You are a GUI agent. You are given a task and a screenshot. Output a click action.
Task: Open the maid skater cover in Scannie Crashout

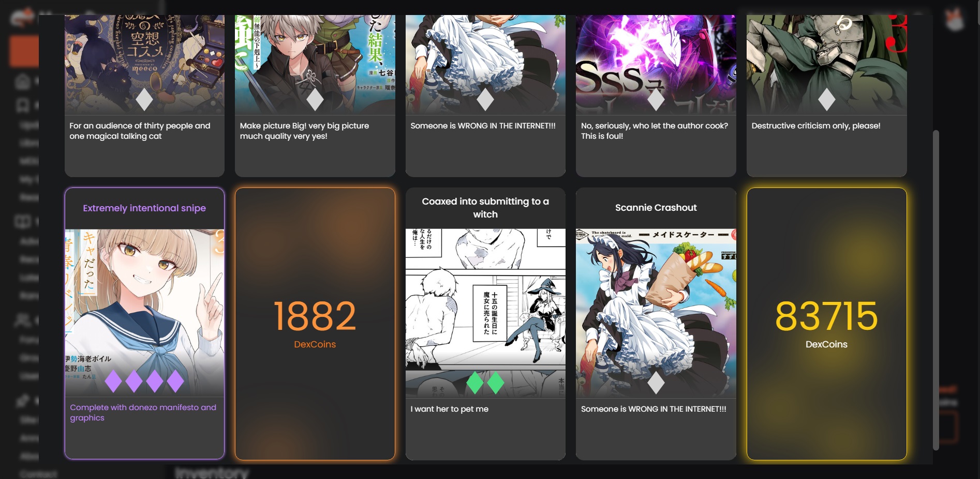pyautogui.click(x=656, y=313)
